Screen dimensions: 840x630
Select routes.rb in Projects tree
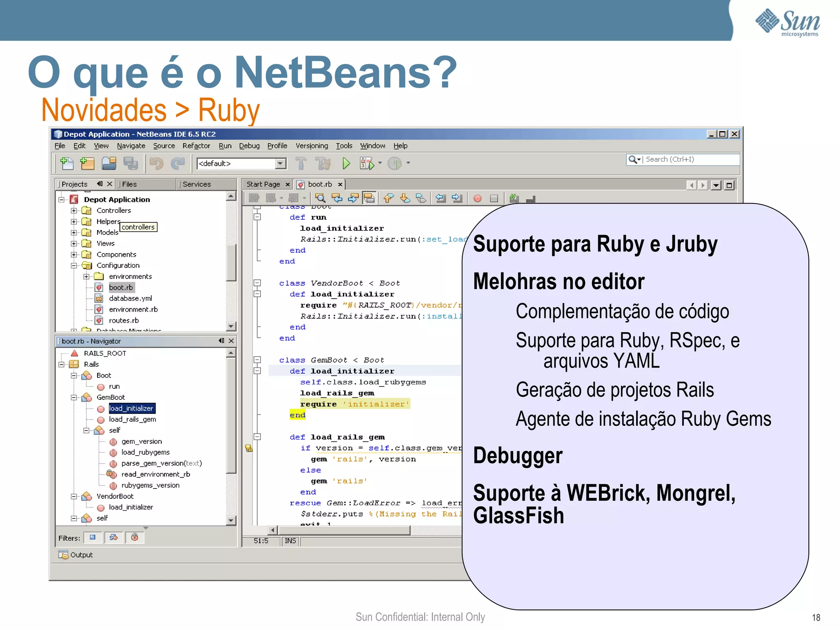coord(124,320)
